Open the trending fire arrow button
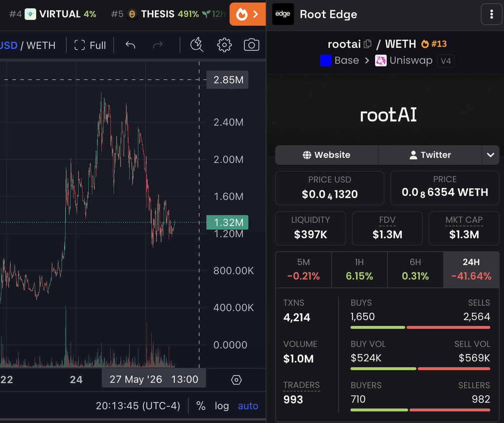Screen dimensions: 504x423 click(x=248, y=14)
